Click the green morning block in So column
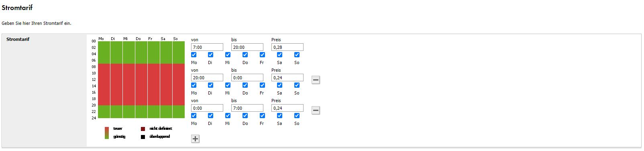644x151 pixels. pyautogui.click(x=178, y=52)
